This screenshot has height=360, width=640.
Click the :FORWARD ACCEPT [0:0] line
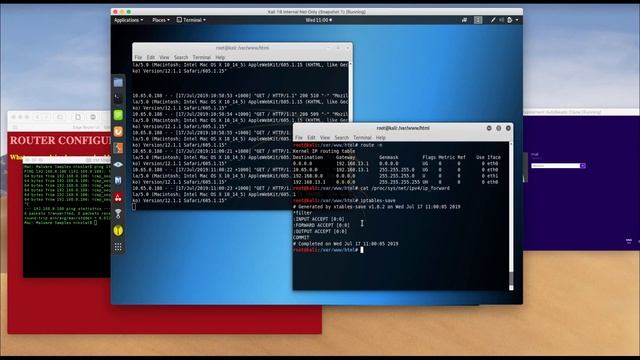pos(322,225)
